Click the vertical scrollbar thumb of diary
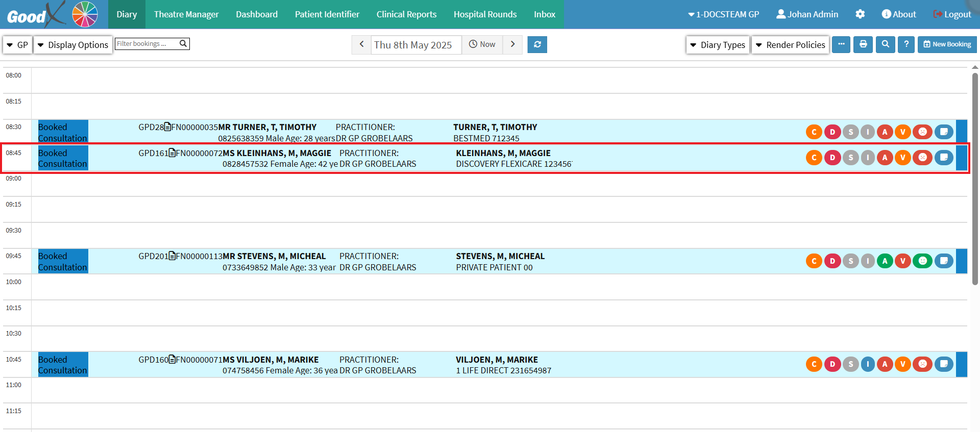The width and height of the screenshot is (980, 432). pos(975,179)
